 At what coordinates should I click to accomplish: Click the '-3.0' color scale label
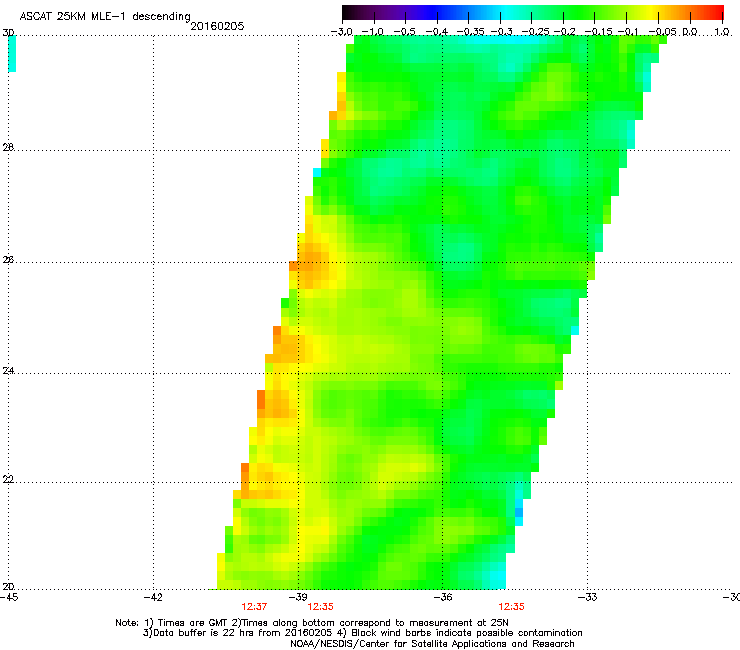[341, 32]
